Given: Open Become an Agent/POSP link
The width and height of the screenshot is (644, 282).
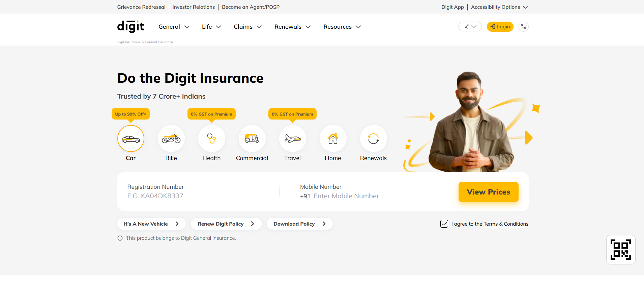Looking at the screenshot, I should click(251, 7).
